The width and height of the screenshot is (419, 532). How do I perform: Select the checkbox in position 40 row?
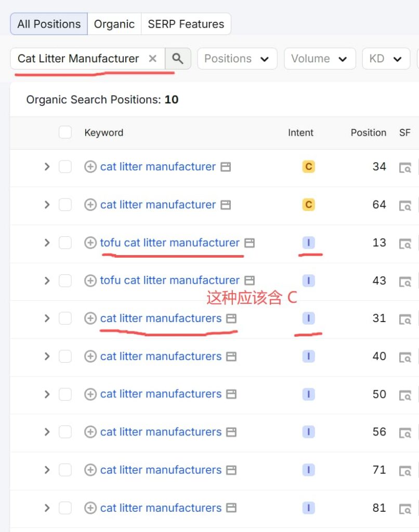65,356
